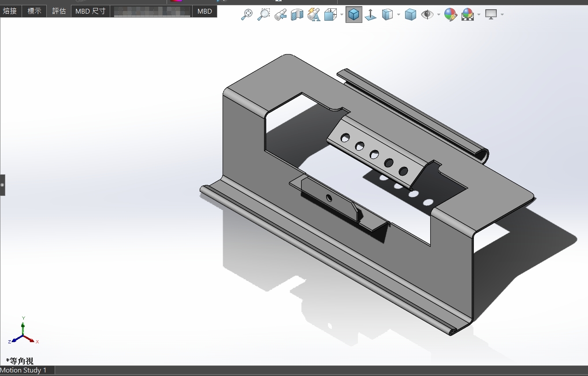The height and width of the screenshot is (376, 588).
Task: Click the Display Style half-shaded cube icon
Action: [x=387, y=15]
